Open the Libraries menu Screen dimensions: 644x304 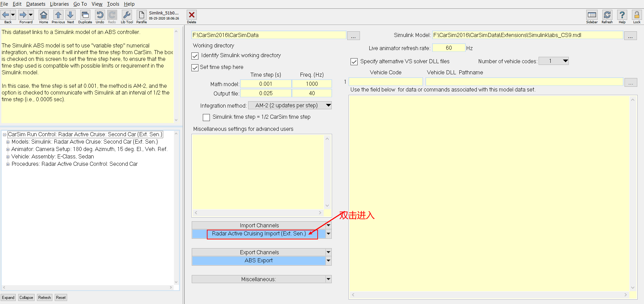59,4
